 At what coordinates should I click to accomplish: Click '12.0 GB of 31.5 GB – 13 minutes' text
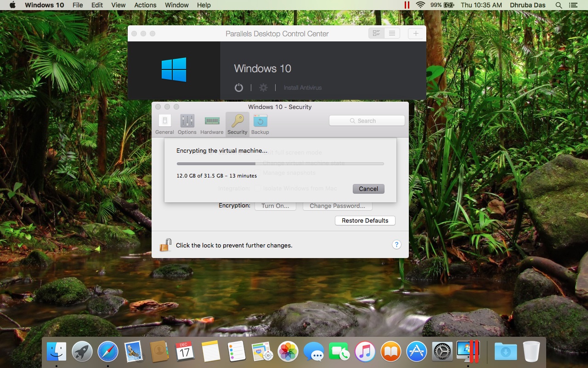[217, 176]
